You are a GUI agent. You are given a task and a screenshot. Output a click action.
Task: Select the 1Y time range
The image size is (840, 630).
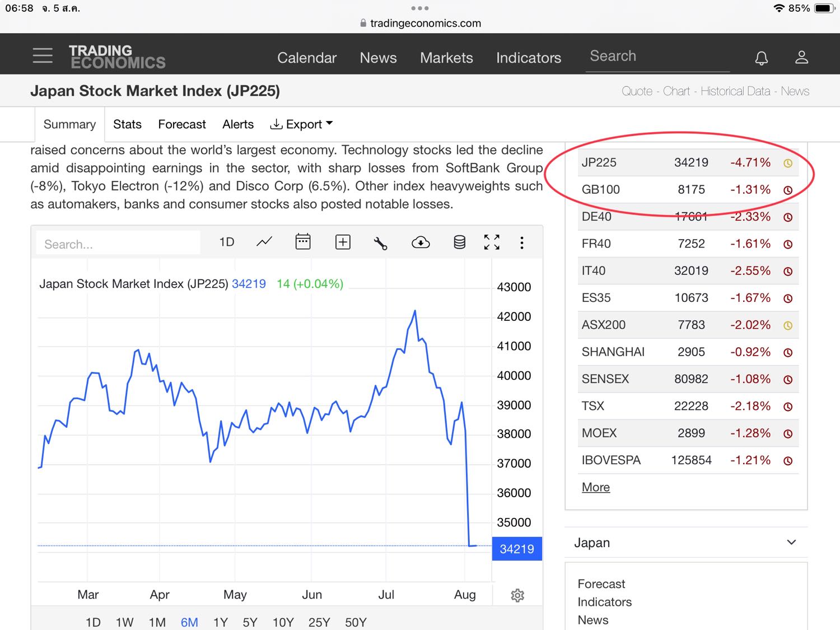click(x=221, y=622)
